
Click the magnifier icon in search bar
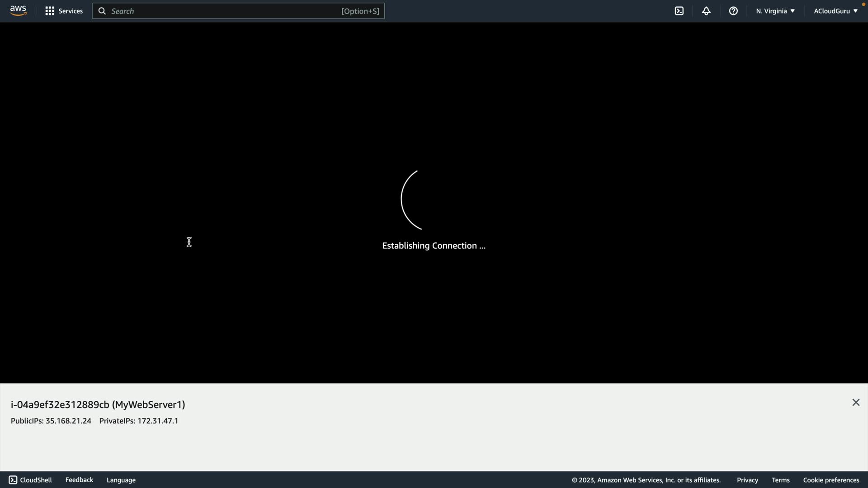(x=102, y=11)
